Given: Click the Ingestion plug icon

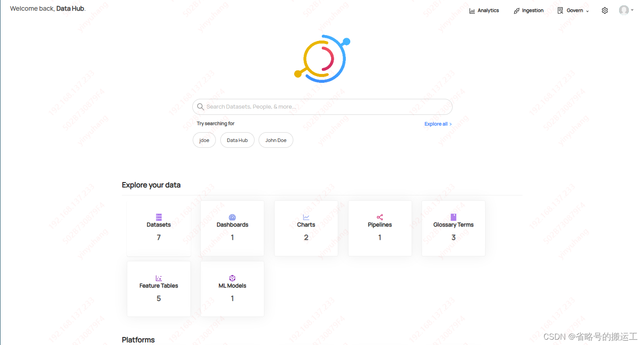Looking at the screenshot, I should point(516,11).
